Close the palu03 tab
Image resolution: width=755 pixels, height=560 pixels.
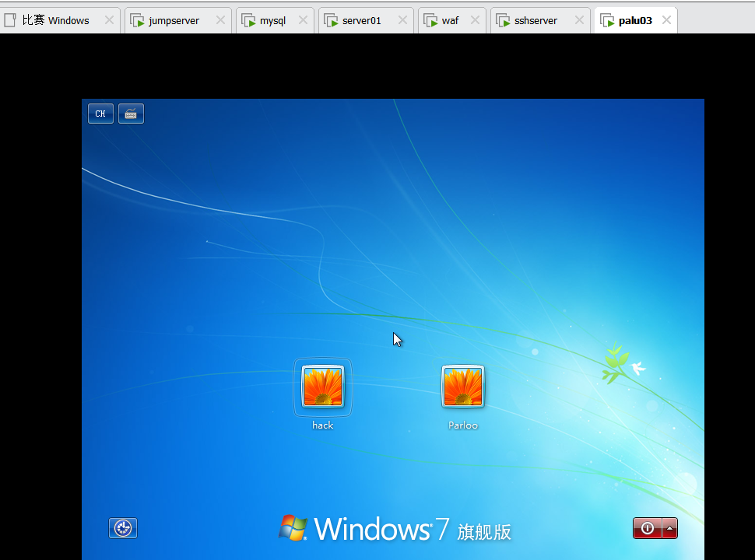point(666,20)
